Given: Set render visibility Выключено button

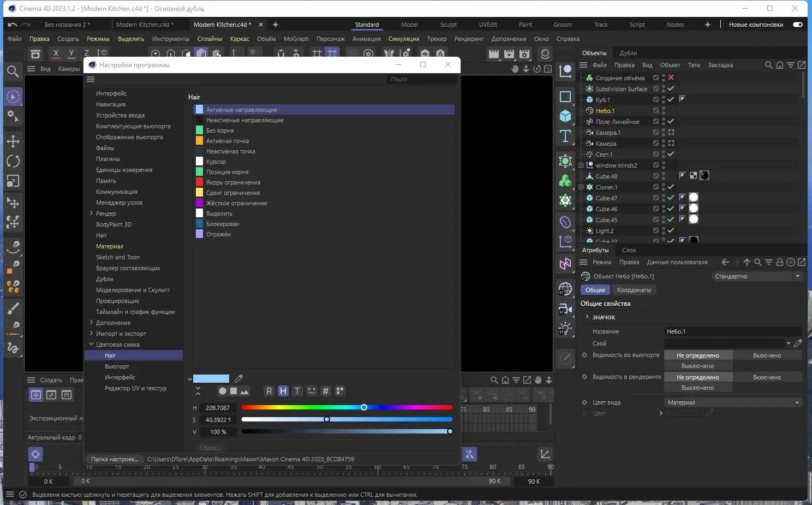Looking at the screenshot, I should pyautogui.click(x=698, y=388).
